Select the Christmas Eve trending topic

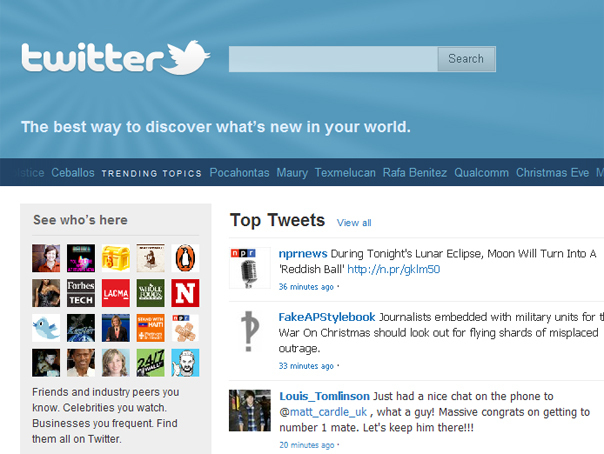click(552, 173)
